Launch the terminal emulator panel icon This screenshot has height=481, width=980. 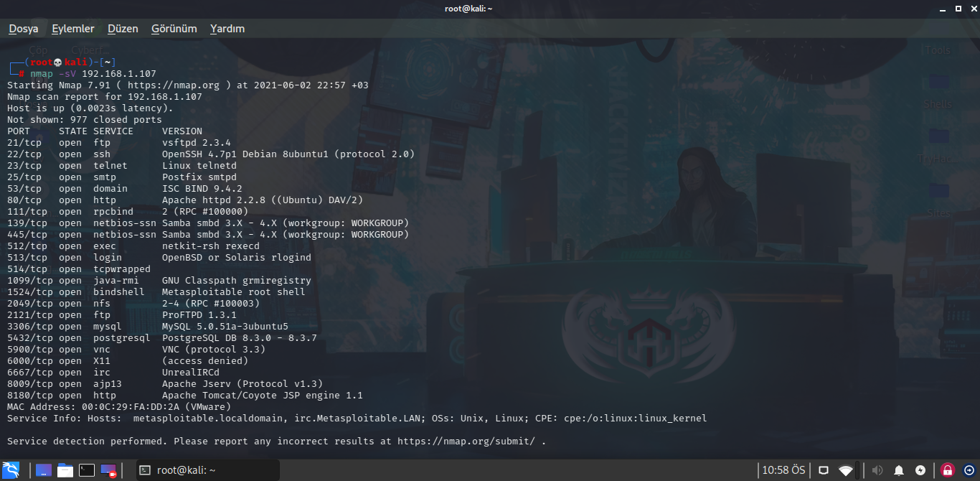pyautogui.click(x=87, y=470)
